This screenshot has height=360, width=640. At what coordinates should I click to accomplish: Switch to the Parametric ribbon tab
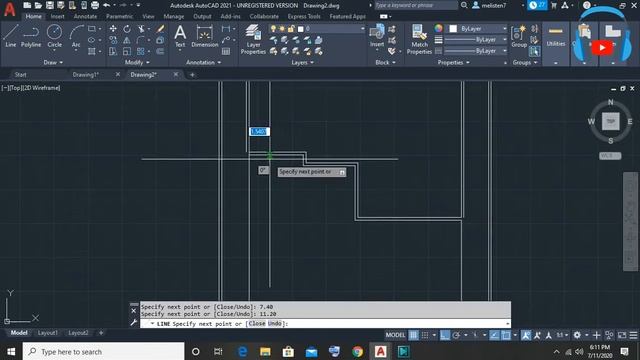(x=119, y=16)
